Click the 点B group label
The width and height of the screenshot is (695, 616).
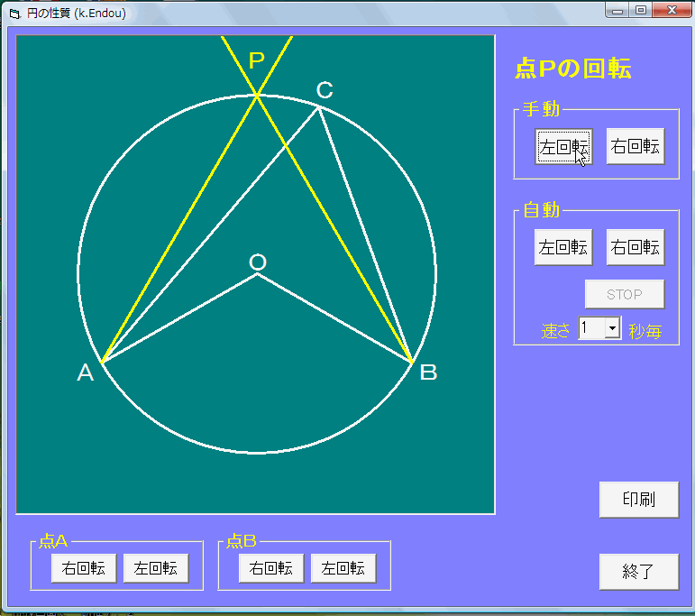(241, 541)
